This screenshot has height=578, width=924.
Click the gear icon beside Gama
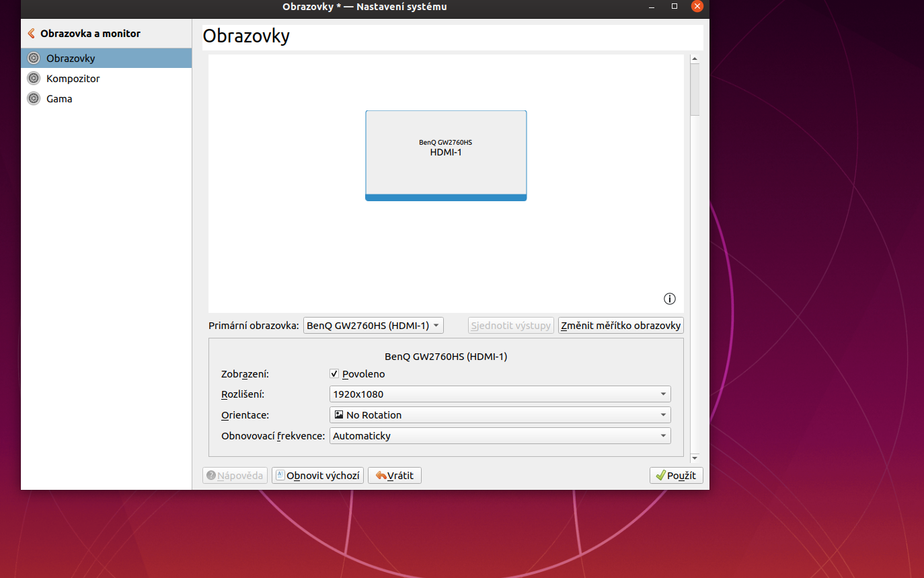(34, 99)
